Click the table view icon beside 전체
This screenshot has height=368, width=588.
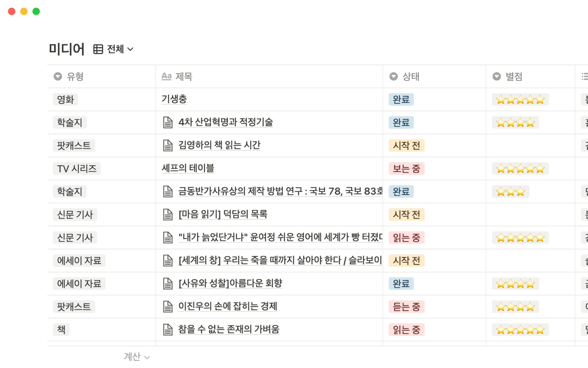click(x=98, y=49)
